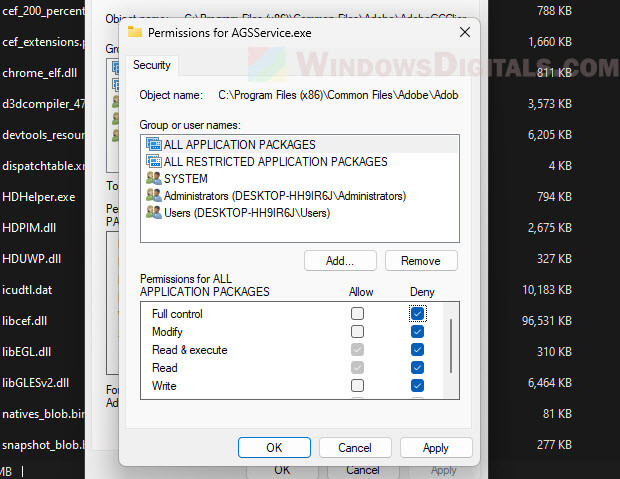Toggle Allow for Read & execute
The height and width of the screenshot is (479, 620).
click(x=357, y=350)
